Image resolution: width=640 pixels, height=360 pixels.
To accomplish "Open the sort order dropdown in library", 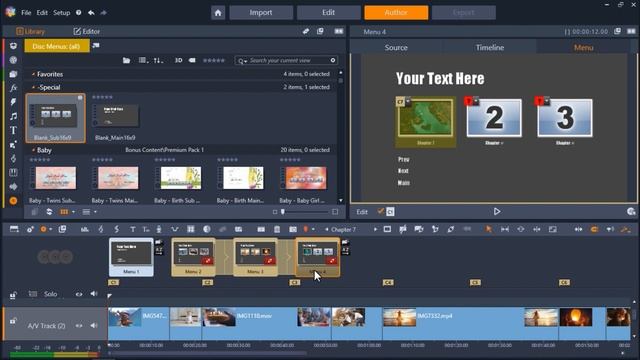I will (158, 60).
